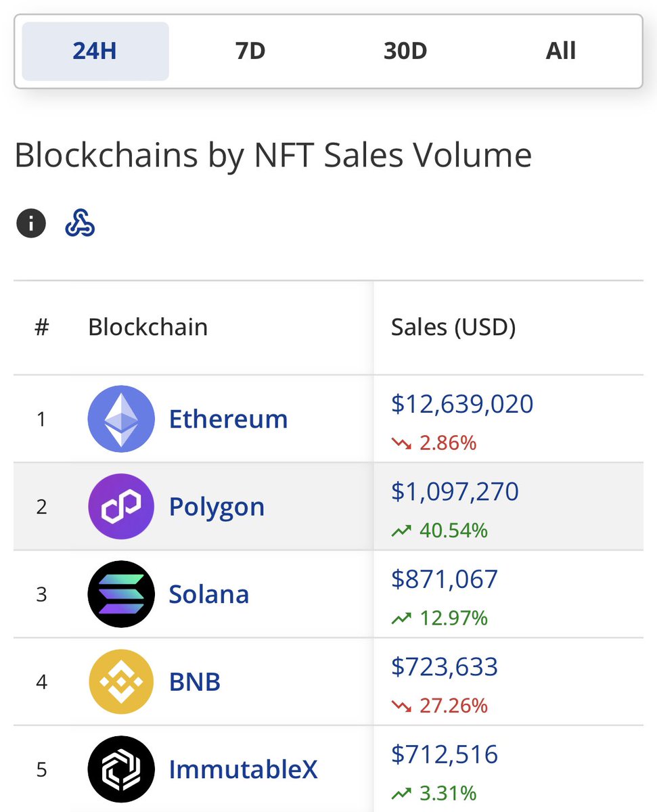Click the info circle icon

31,223
